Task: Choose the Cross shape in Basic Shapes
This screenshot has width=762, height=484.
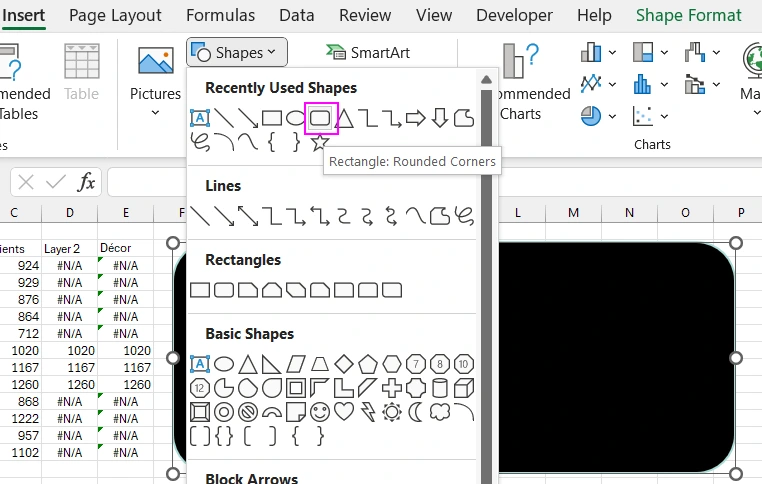Action: [x=392, y=388]
